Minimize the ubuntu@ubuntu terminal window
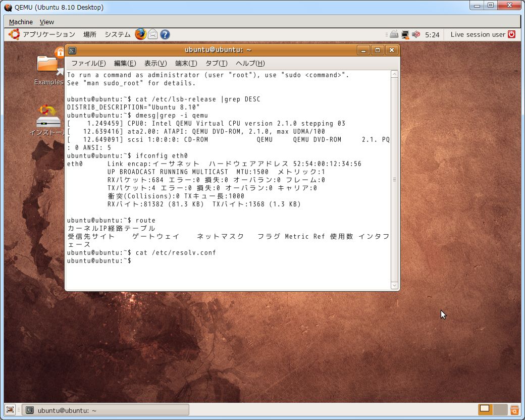The height and width of the screenshot is (420, 525). (x=363, y=50)
